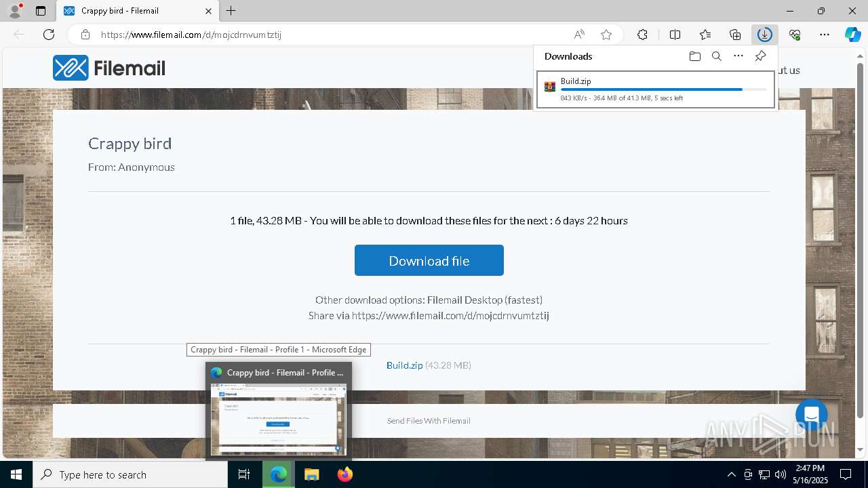Screen dimensions: 868x488
Task: View site information lock icon
Action: click(85, 35)
